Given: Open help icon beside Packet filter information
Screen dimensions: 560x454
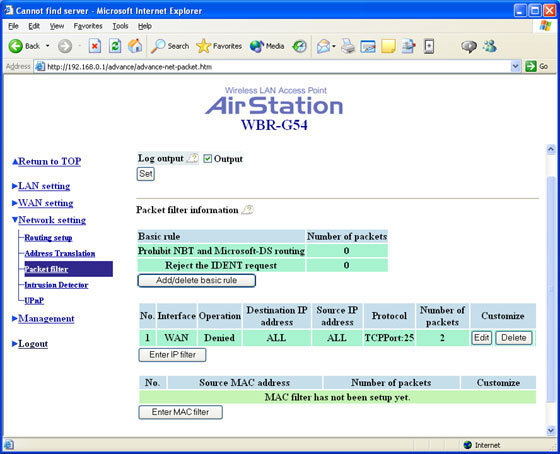Looking at the screenshot, I should (247, 210).
